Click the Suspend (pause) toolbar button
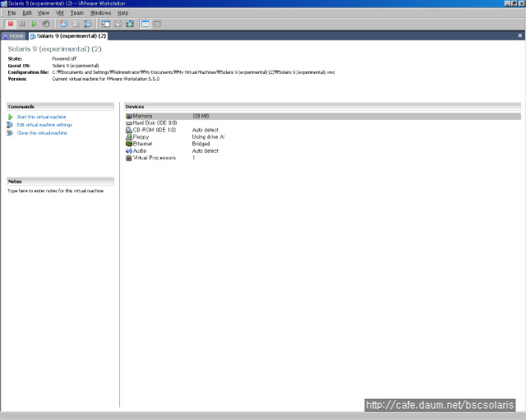 click(x=22, y=24)
